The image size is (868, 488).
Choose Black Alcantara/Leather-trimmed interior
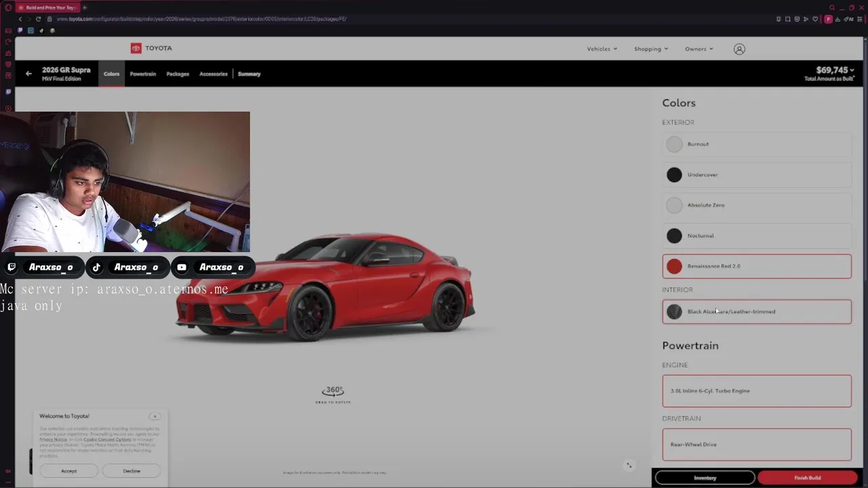tap(757, 312)
